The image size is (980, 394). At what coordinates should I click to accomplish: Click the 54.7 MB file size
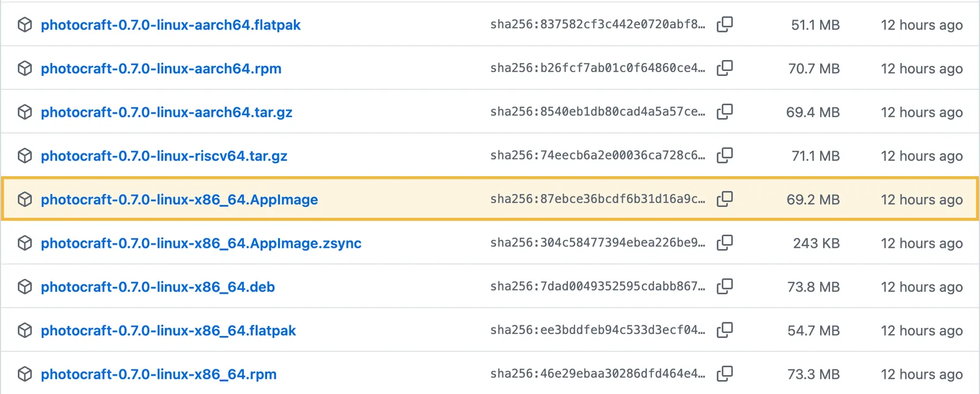pos(813,330)
